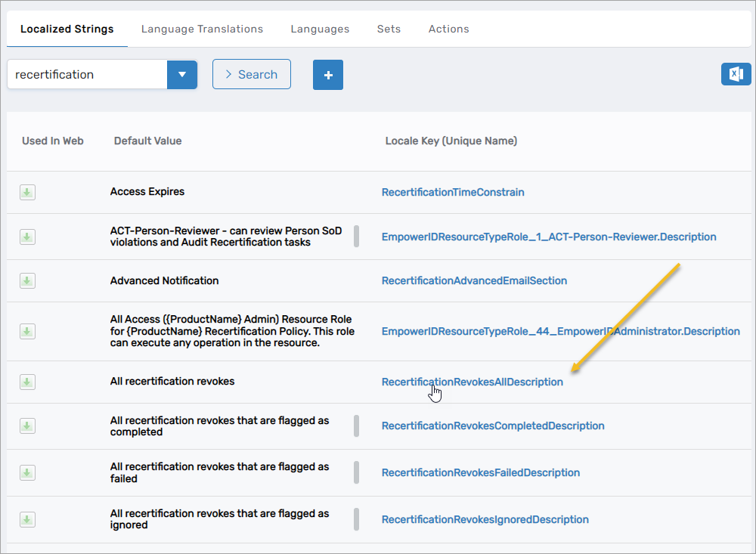Open the RecertificationTimeConstrain link
The height and width of the screenshot is (554, 756).
click(453, 193)
